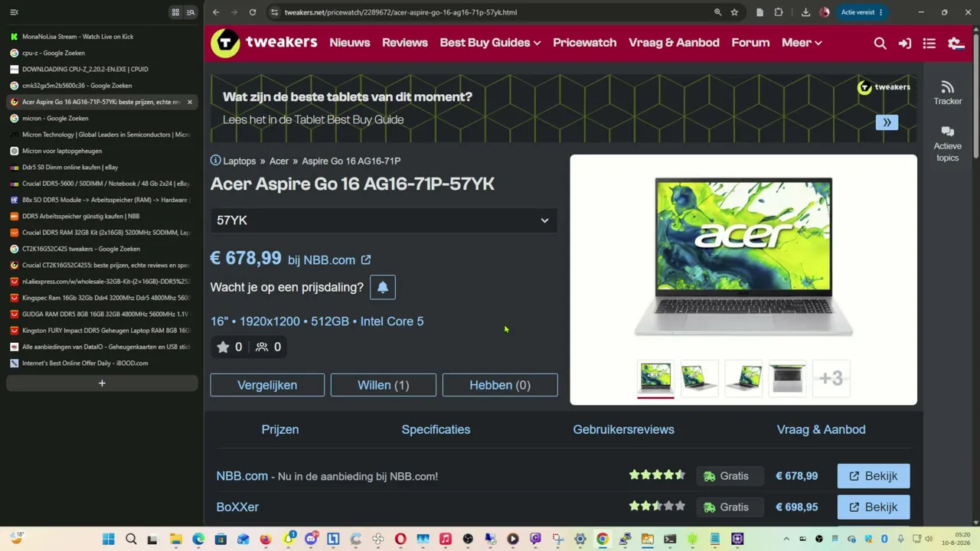Open File Explorer from the taskbar

click(x=176, y=540)
